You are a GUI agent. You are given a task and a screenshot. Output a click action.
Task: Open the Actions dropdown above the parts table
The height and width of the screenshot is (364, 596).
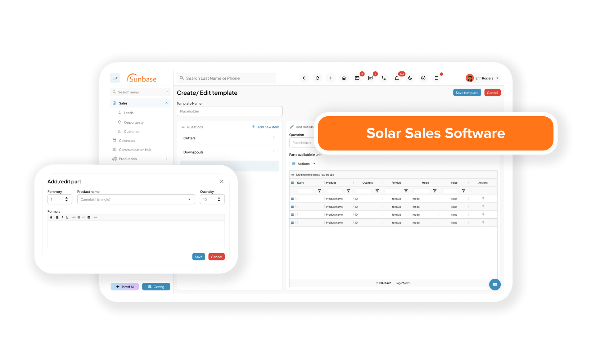[x=304, y=164]
